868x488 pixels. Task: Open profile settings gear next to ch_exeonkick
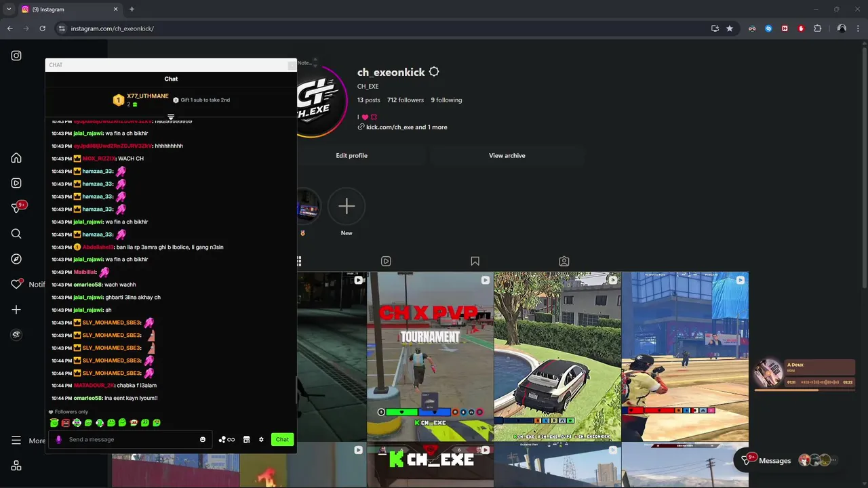click(x=434, y=72)
